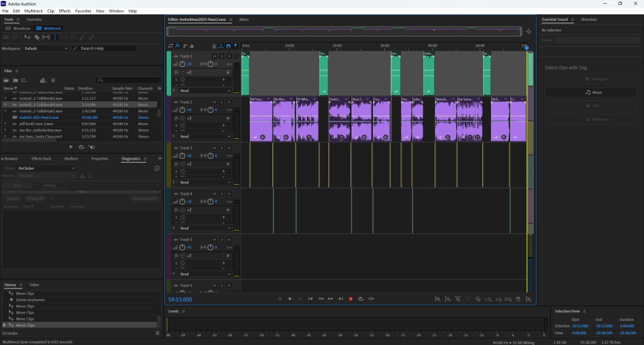Click the Open File folder icon

click(7, 80)
